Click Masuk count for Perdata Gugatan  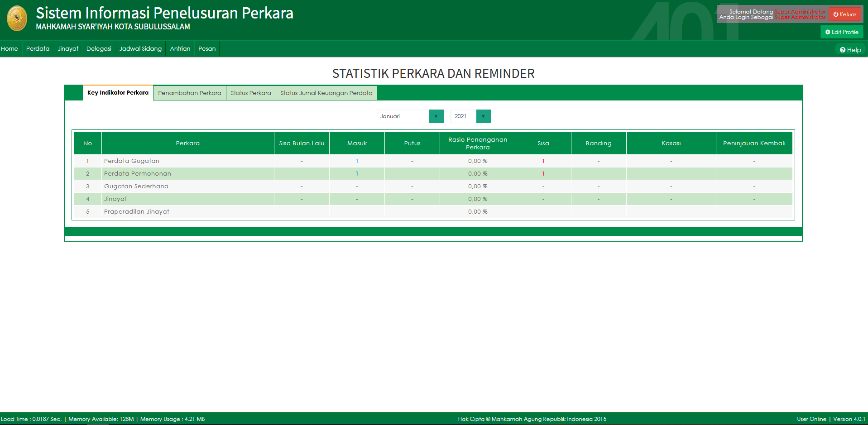tap(357, 161)
